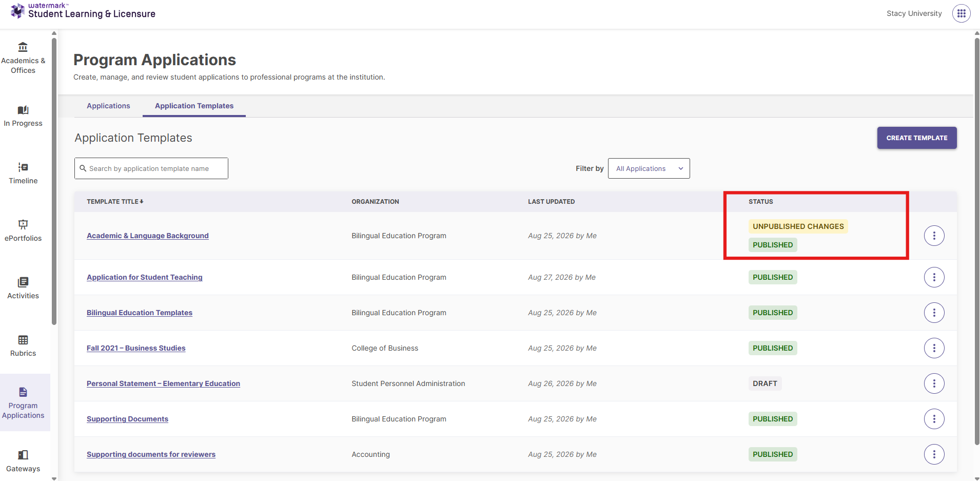Image resolution: width=980 pixels, height=481 pixels.
Task: Open Timeline in the sidebar
Action: (23, 174)
